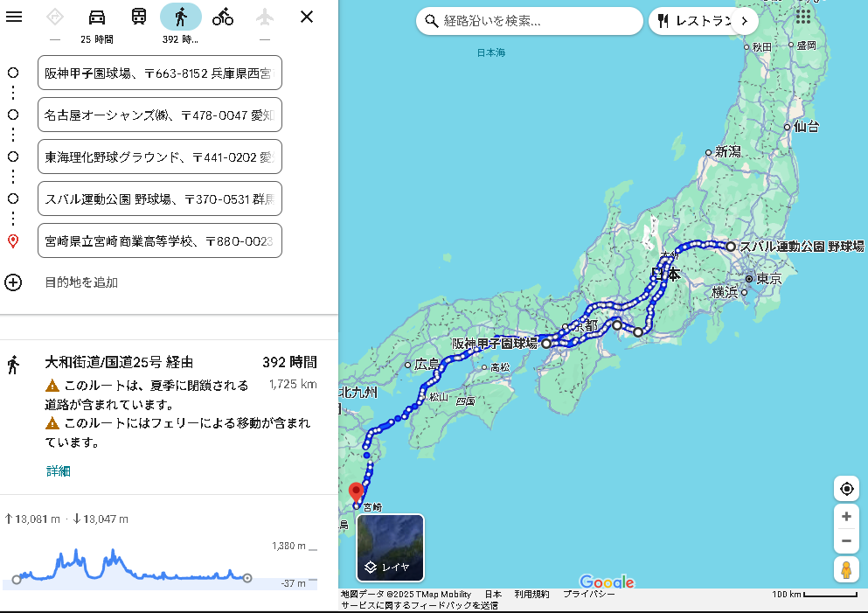
Task: Center map on my location
Action: click(x=846, y=489)
